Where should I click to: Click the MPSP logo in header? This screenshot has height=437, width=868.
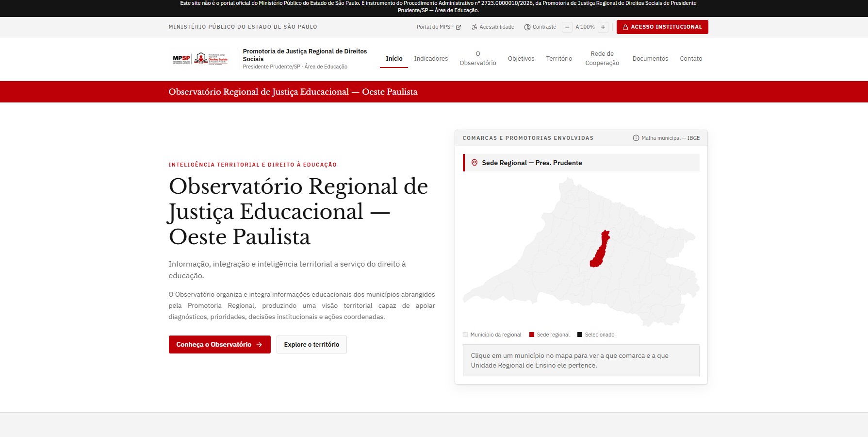click(181, 59)
